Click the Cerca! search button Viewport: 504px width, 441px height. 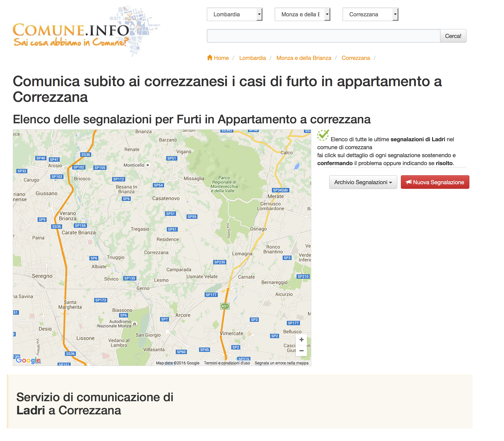point(453,36)
